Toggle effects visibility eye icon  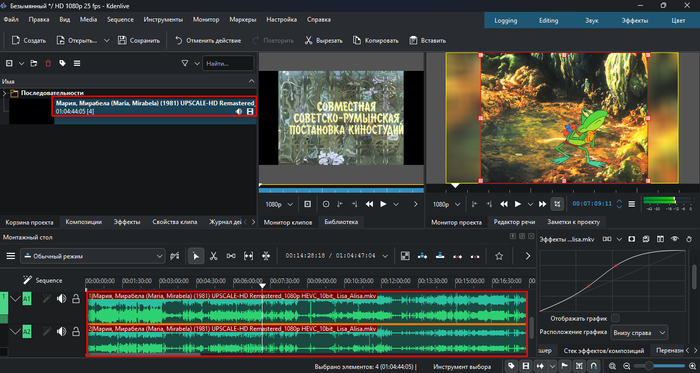click(675, 239)
